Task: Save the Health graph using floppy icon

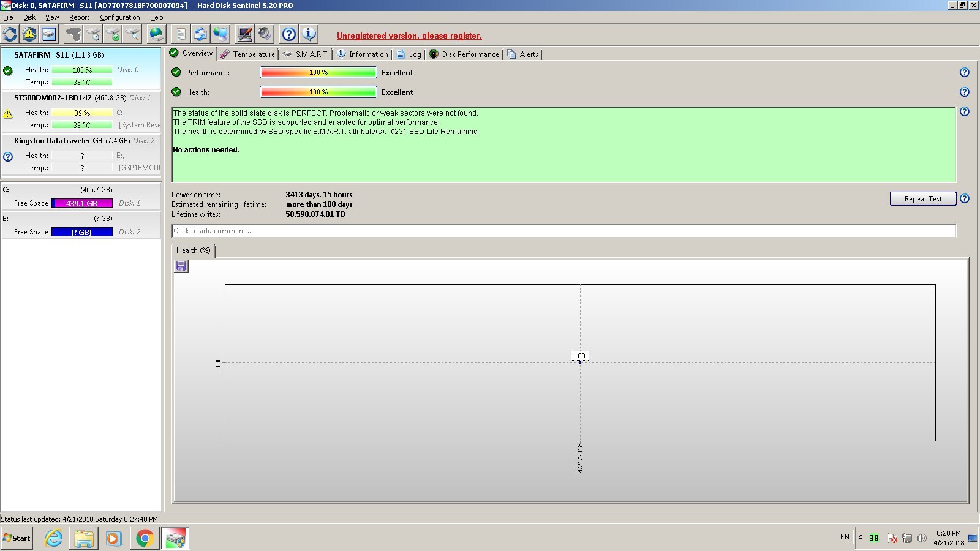Action: pos(181,266)
